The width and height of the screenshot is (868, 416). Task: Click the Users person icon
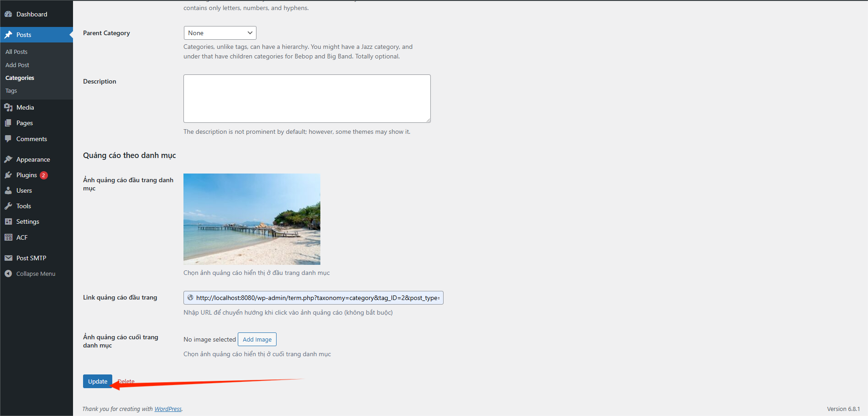[x=8, y=190]
